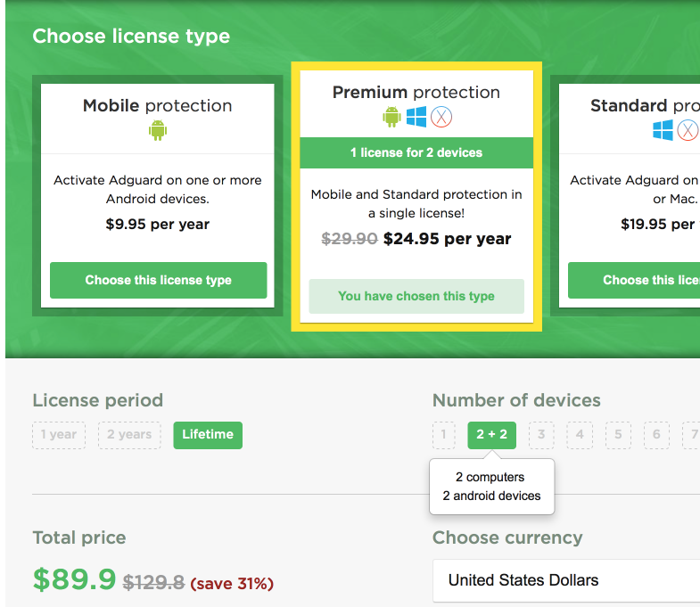Select the 2 + 2 devices option
700x607 pixels.
click(x=491, y=435)
